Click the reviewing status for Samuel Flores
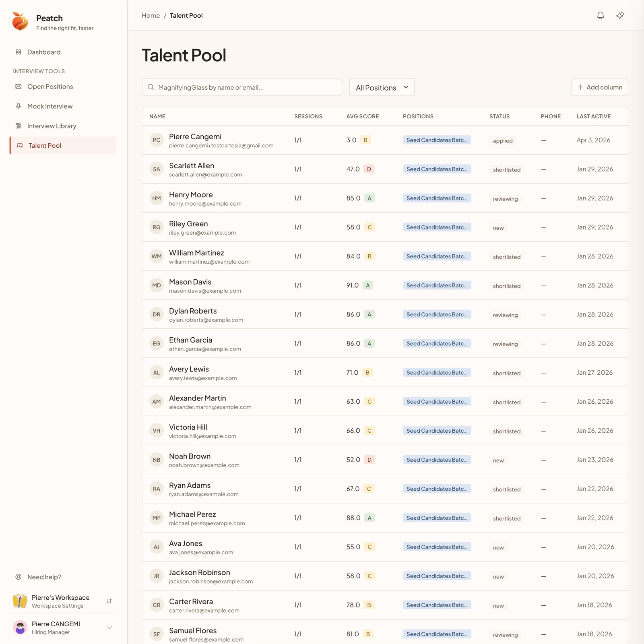 505,635
